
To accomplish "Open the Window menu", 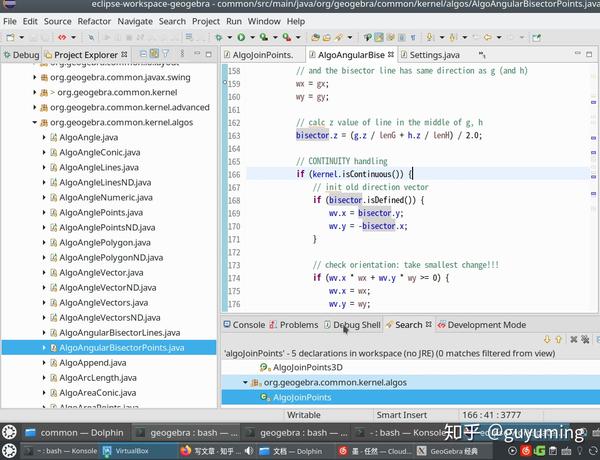I will [x=264, y=21].
